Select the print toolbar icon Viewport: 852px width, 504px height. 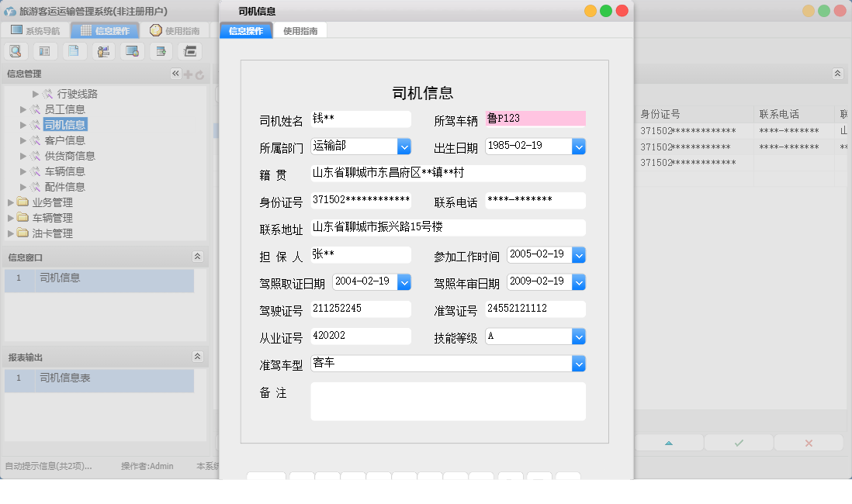[x=189, y=50]
